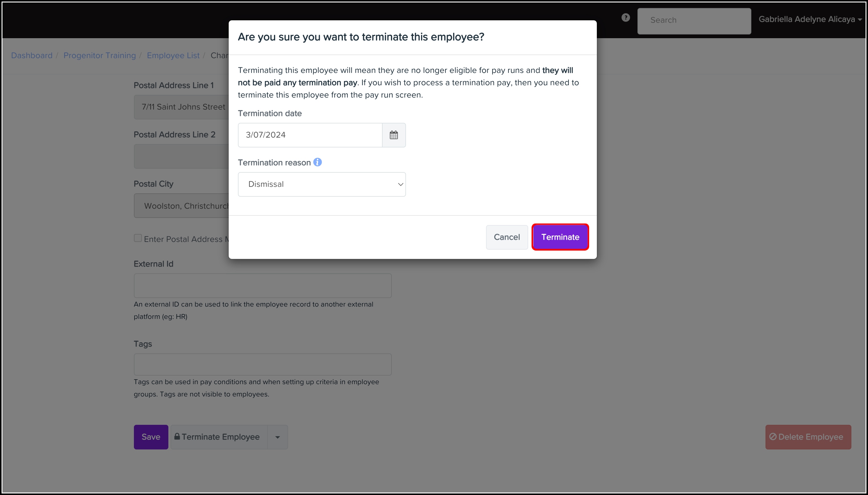Click inside the Search field
The width and height of the screenshot is (868, 495).
pyautogui.click(x=694, y=20)
